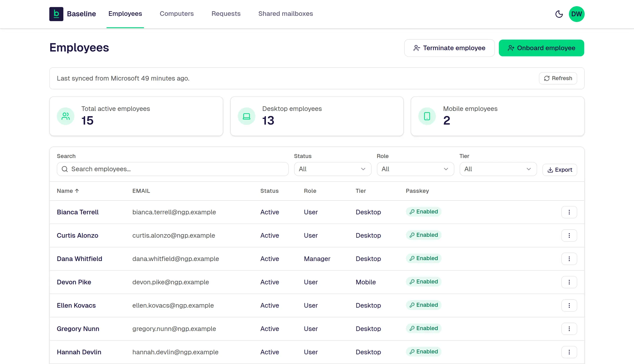Click the Mobile employees phone icon
Viewport: 634px width, 364px height.
[x=427, y=117]
